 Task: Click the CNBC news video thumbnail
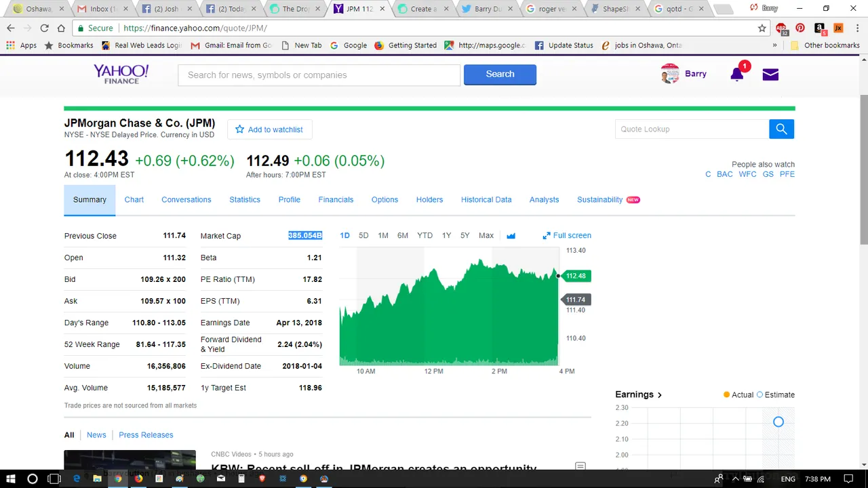click(130, 460)
